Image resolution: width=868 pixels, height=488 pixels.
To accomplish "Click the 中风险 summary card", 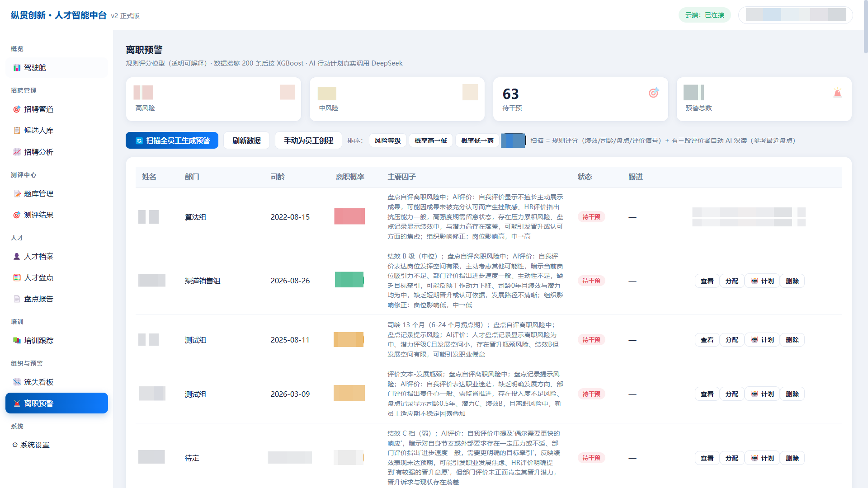I will pos(397,99).
